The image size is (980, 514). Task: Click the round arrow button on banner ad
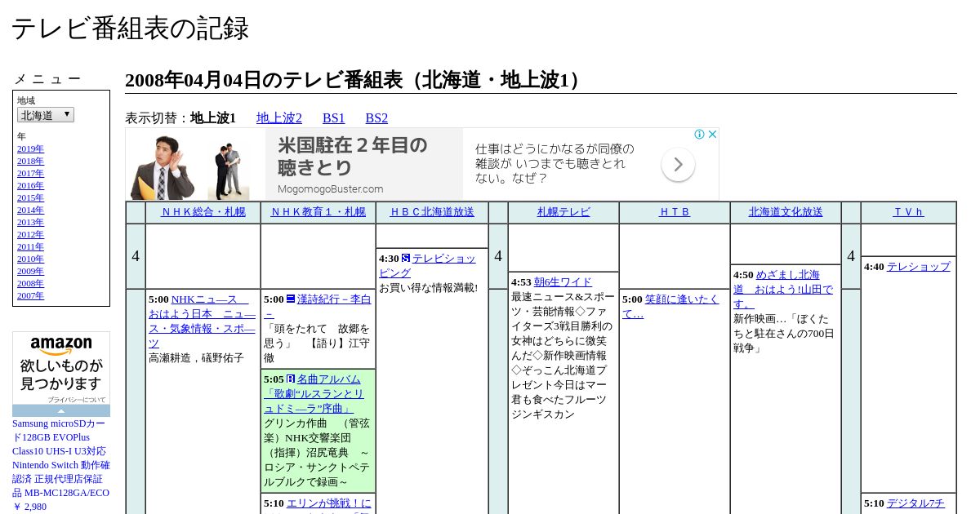click(x=678, y=165)
